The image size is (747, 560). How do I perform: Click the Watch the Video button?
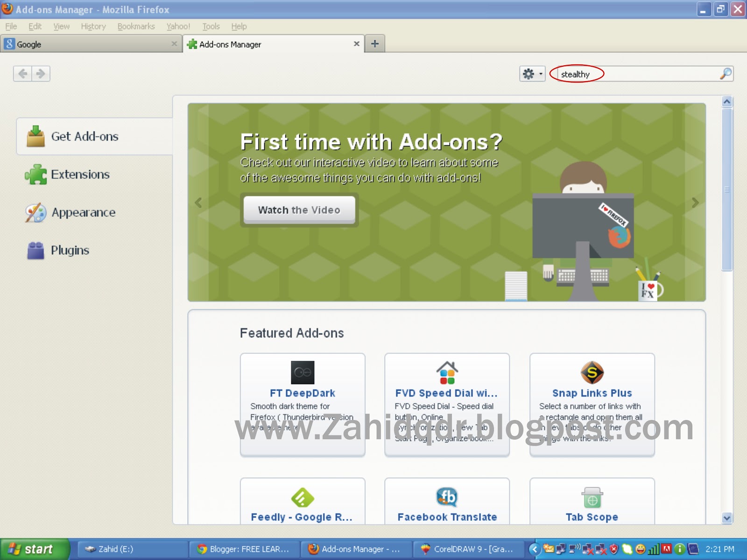(299, 210)
